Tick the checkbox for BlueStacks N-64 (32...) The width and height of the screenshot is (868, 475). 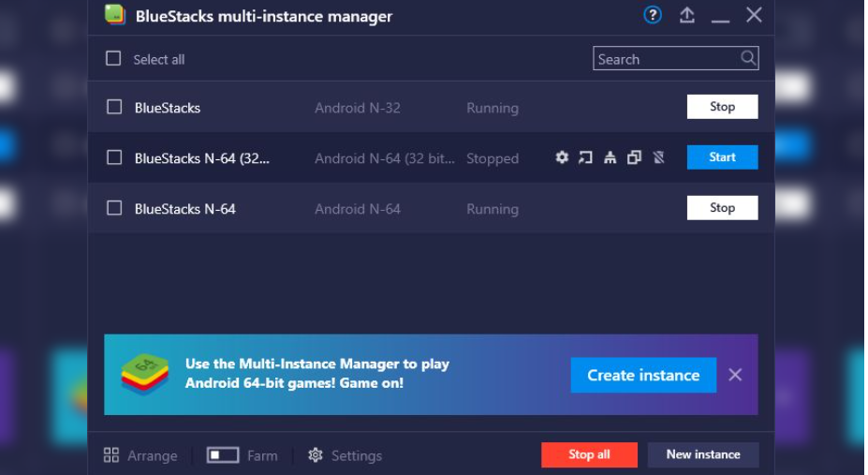coord(114,157)
